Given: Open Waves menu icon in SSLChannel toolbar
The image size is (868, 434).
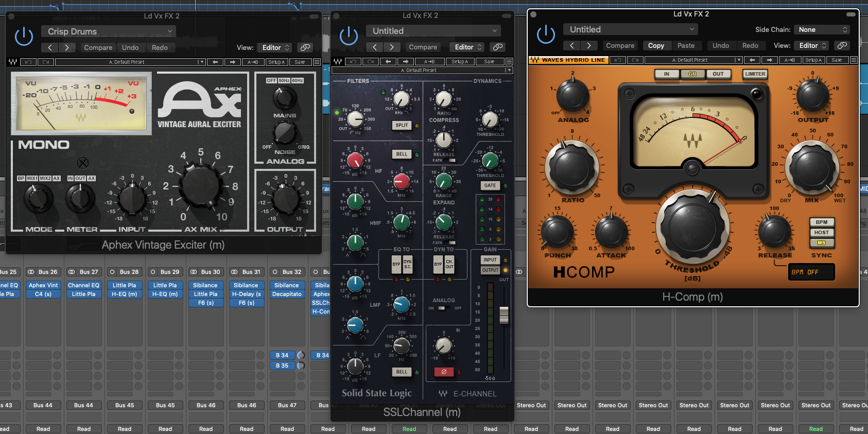Looking at the screenshot, I should point(509,61).
